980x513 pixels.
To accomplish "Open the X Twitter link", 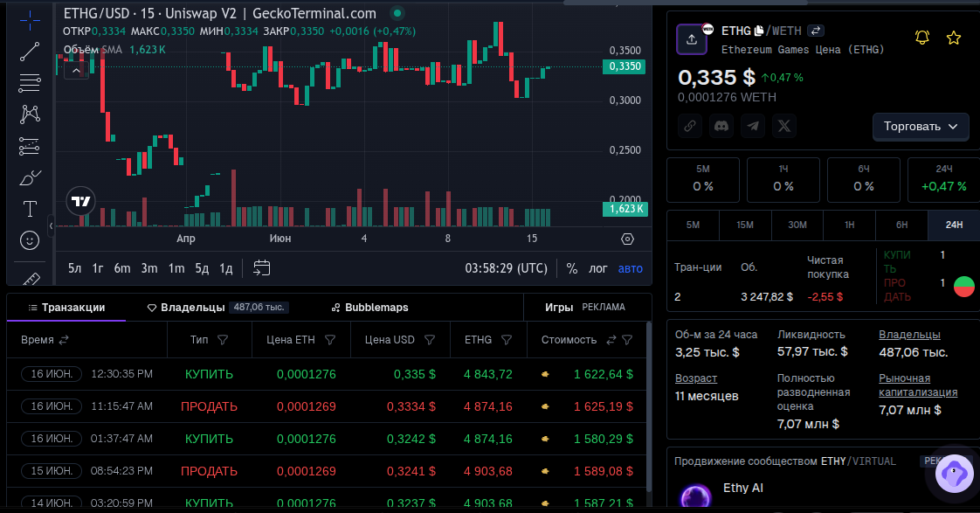I will point(783,126).
